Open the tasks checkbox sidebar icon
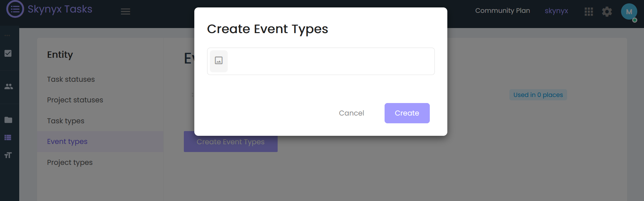 tap(8, 53)
